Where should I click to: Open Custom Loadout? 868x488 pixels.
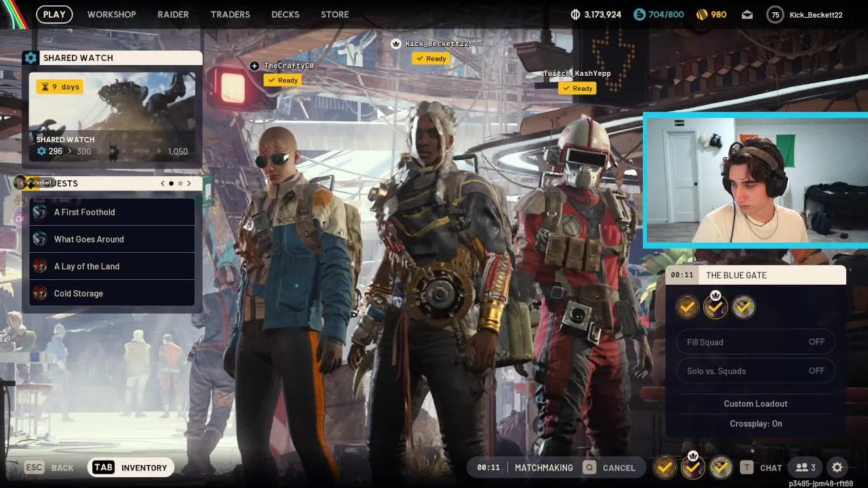click(x=755, y=403)
